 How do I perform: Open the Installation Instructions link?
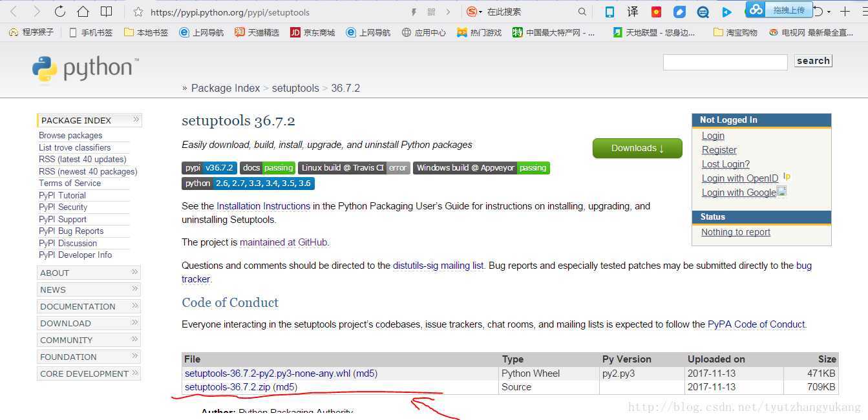(263, 206)
